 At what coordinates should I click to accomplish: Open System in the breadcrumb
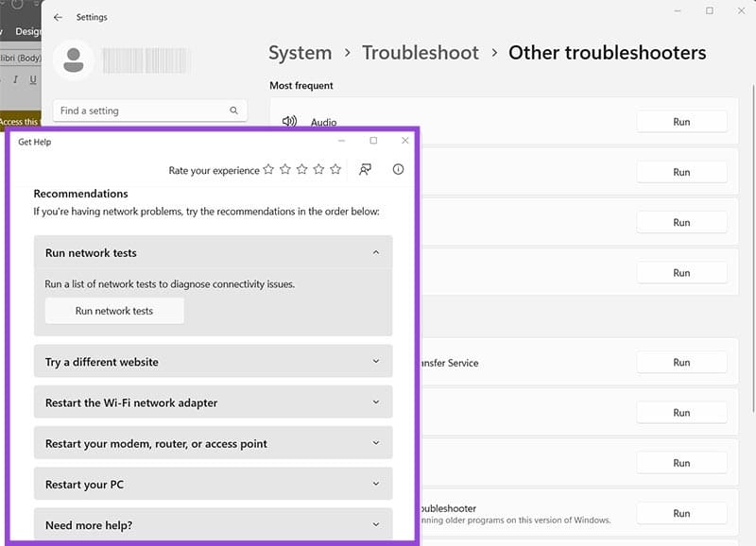pyautogui.click(x=300, y=53)
